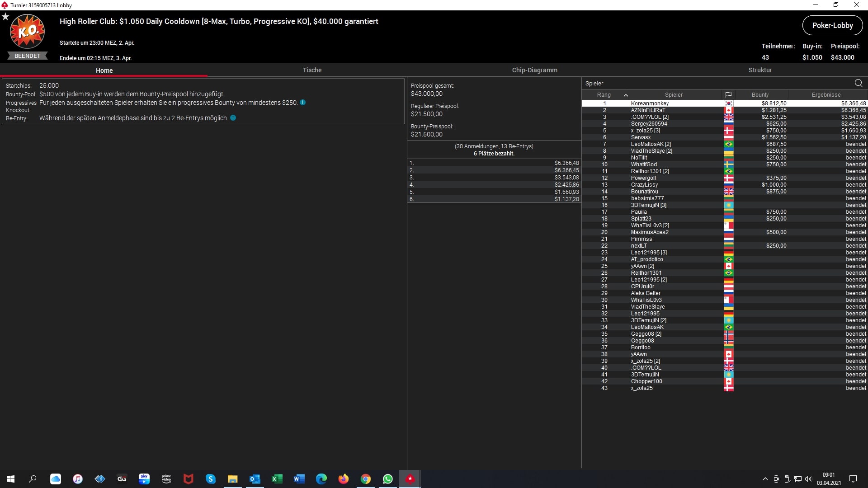Click the search magnifier in Spieler panel
This screenshot has height=488, width=868.
858,83
